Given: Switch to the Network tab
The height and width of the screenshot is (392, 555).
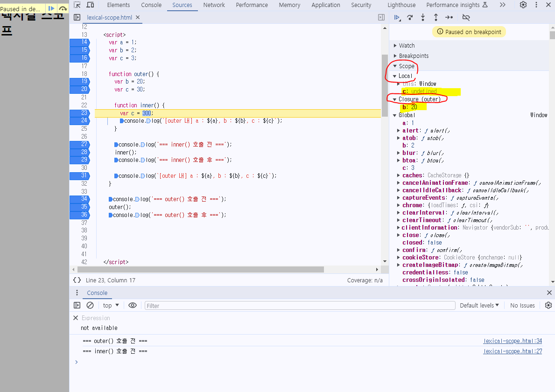Looking at the screenshot, I should (x=214, y=5).
